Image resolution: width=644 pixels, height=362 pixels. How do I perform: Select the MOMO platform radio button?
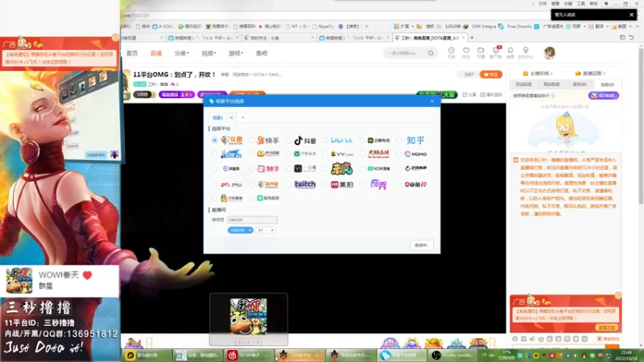[x=399, y=154]
